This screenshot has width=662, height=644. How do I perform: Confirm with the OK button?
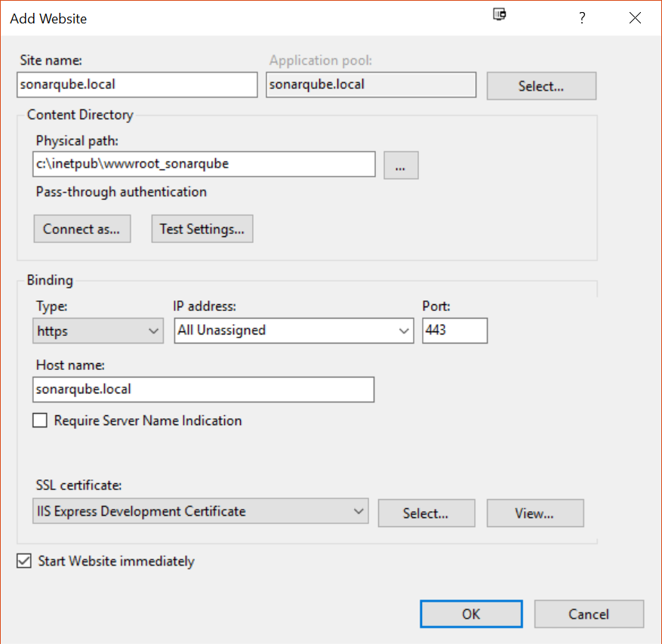point(471,614)
